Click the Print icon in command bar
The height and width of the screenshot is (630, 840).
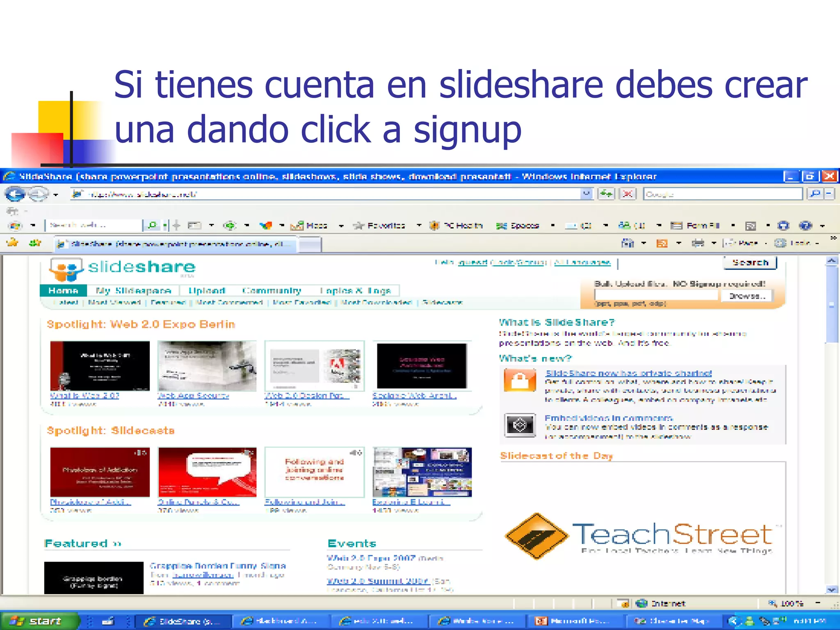pyautogui.click(x=698, y=243)
